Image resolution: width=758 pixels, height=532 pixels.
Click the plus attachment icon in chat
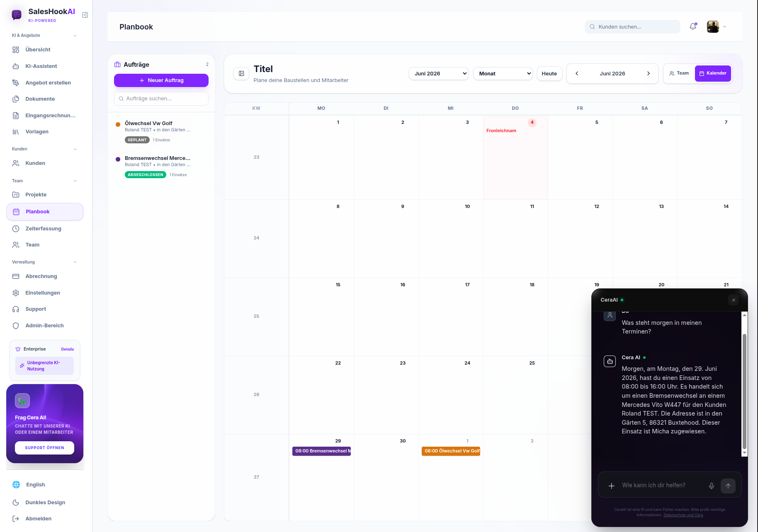tap(611, 486)
